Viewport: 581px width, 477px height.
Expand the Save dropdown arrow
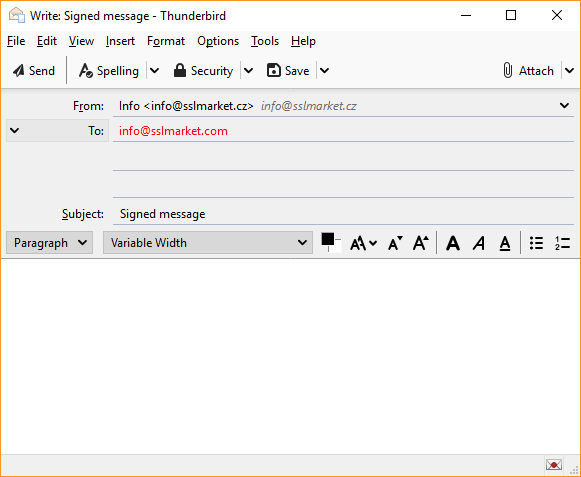pyautogui.click(x=324, y=70)
